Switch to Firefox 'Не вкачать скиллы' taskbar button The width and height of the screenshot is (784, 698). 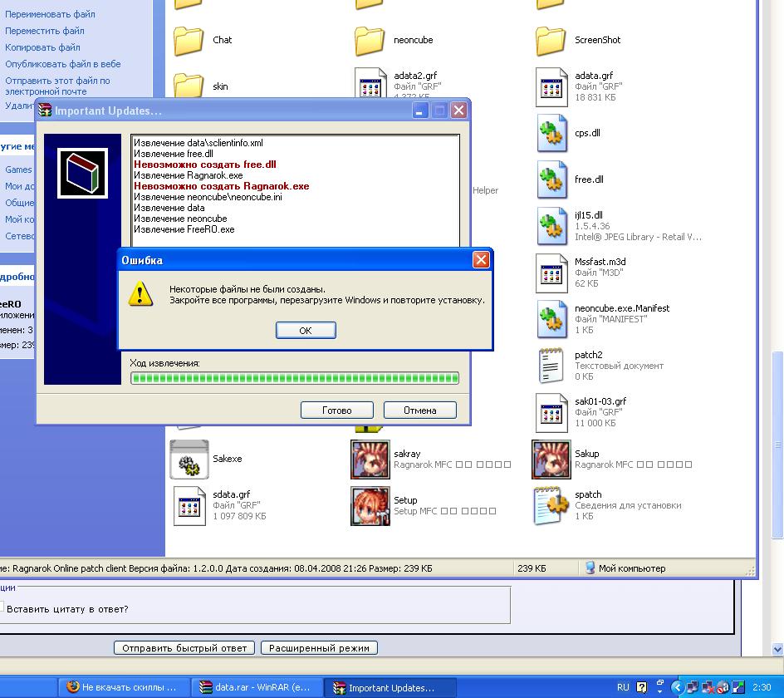(125, 687)
